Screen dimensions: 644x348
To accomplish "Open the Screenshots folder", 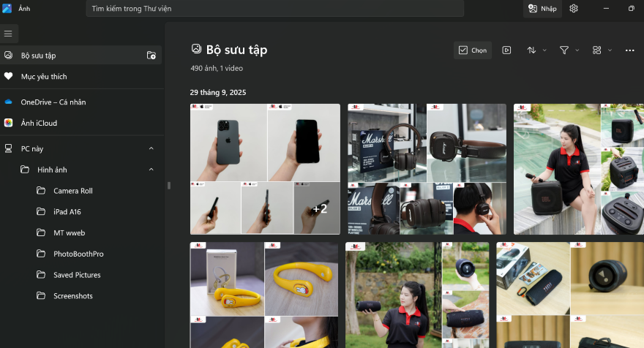I will pyautogui.click(x=72, y=296).
